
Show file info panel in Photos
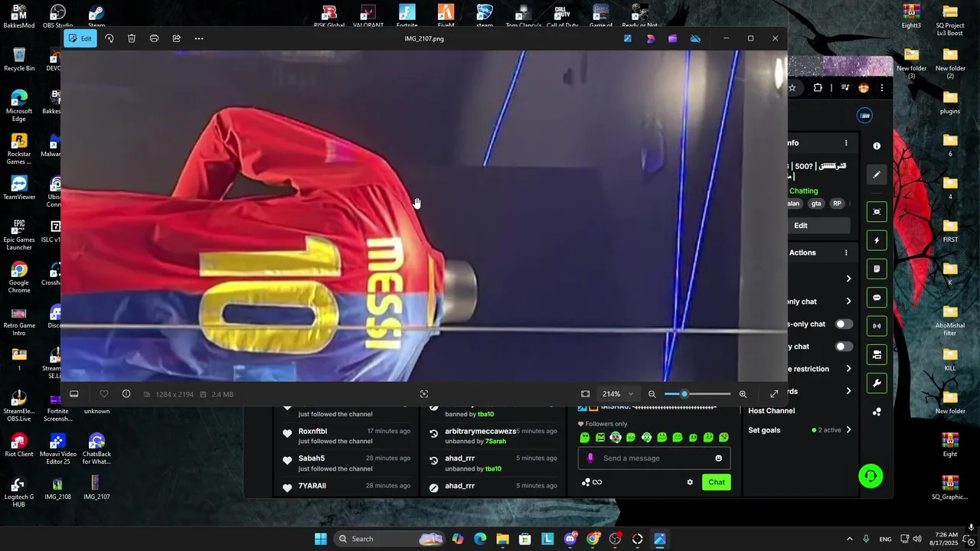(x=126, y=394)
